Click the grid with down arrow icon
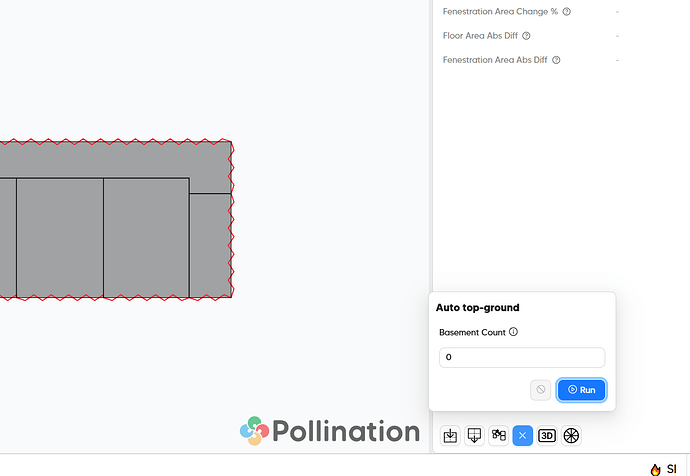690x476 pixels. point(474,436)
